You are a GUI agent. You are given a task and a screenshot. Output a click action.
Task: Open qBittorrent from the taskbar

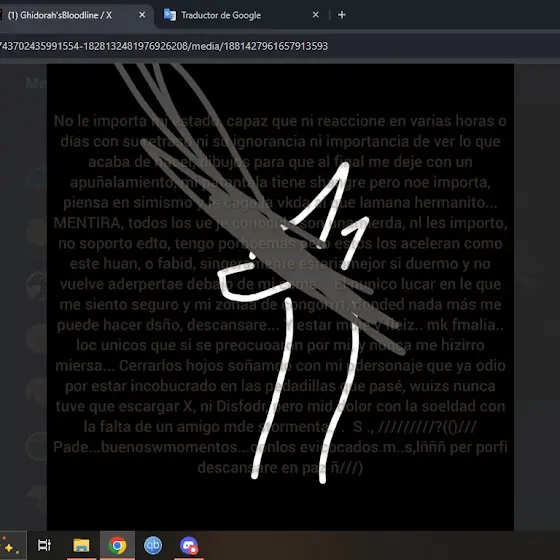(x=153, y=545)
